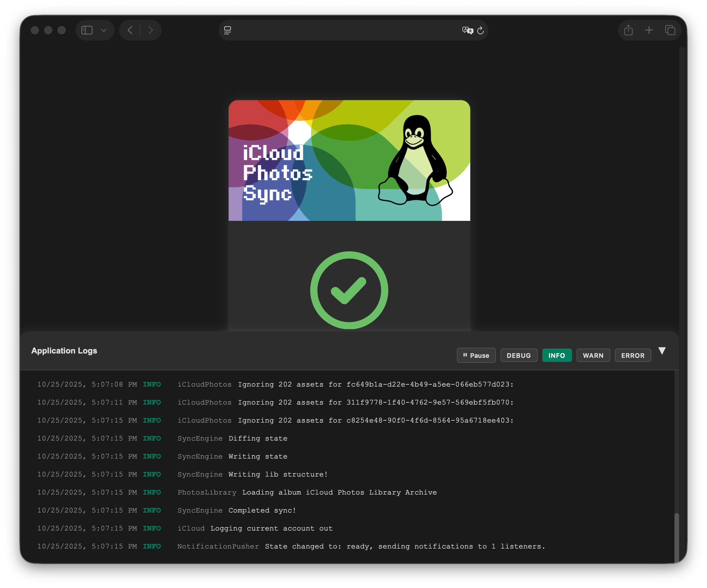
Task: Pause the application logs
Action: pyautogui.click(x=476, y=355)
